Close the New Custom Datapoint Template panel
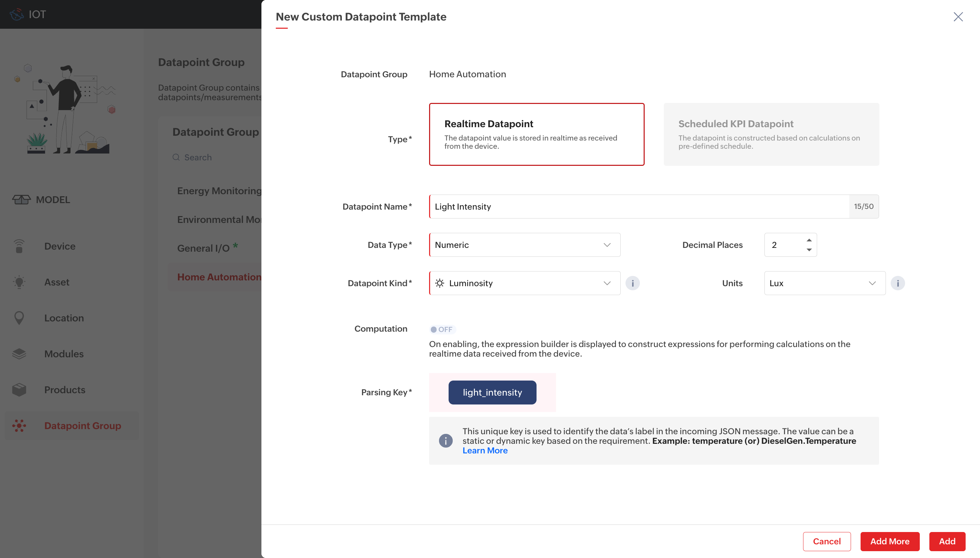 (x=958, y=17)
